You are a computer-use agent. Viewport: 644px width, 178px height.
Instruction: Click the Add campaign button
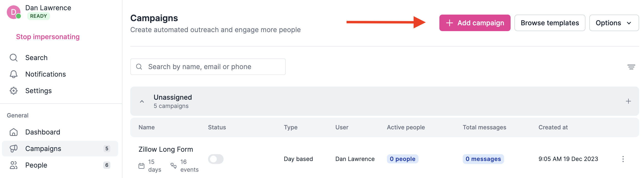tap(475, 23)
